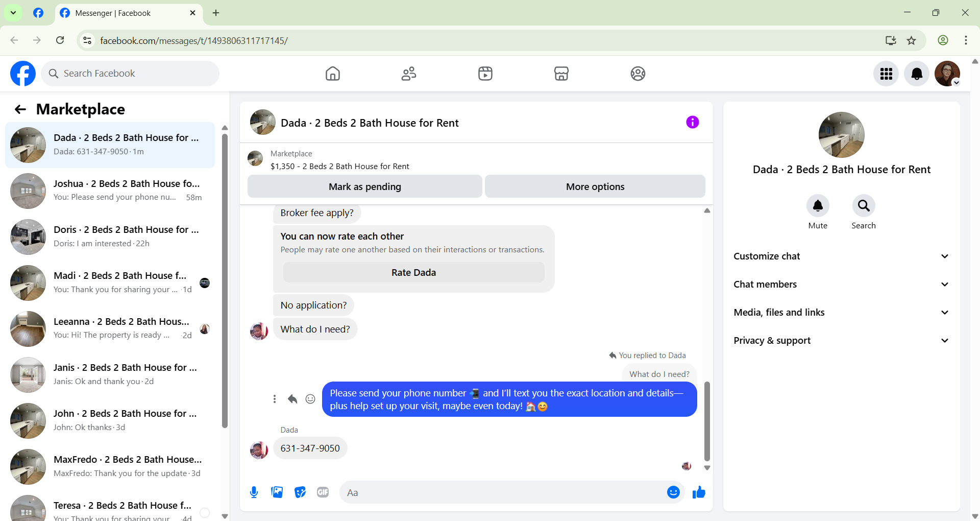Click the chat messages scrollbar thumb

(707, 421)
